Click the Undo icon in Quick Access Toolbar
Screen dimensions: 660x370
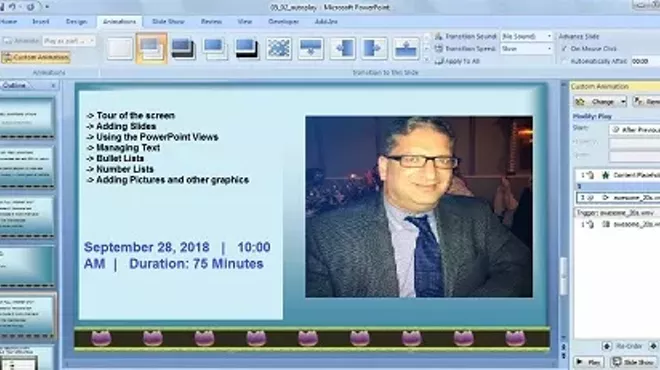12,7
